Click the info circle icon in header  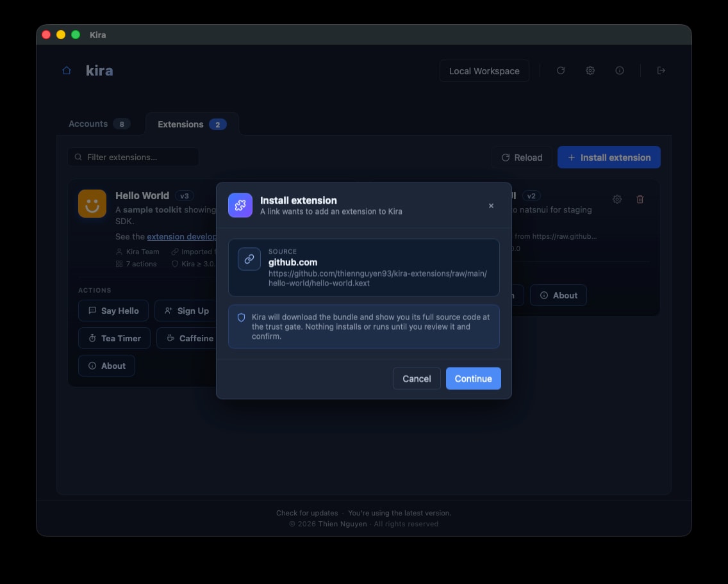point(619,70)
